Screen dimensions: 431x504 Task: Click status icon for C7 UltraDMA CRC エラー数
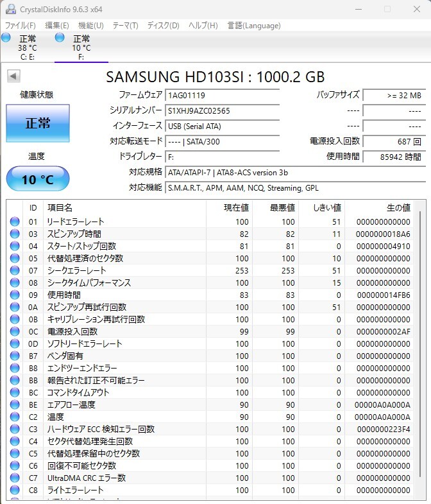(x=15, y=478)
